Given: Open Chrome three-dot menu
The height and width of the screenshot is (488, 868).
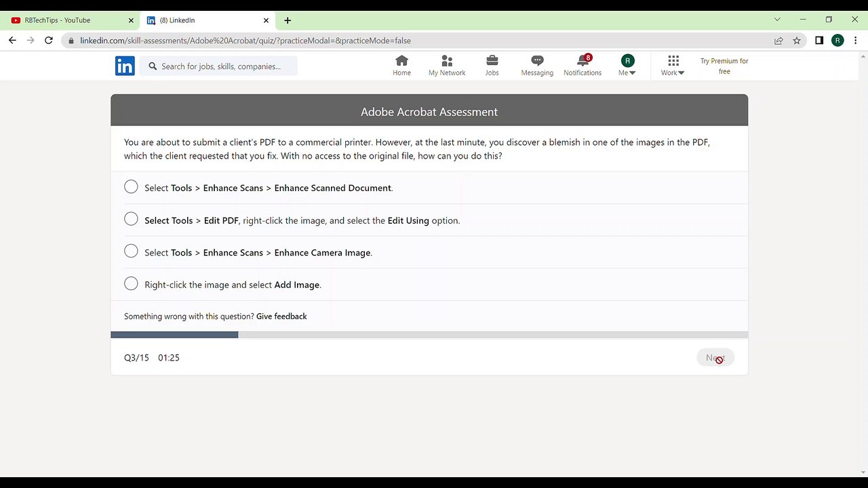Looking at the screenshot, I should pos(856,41).
